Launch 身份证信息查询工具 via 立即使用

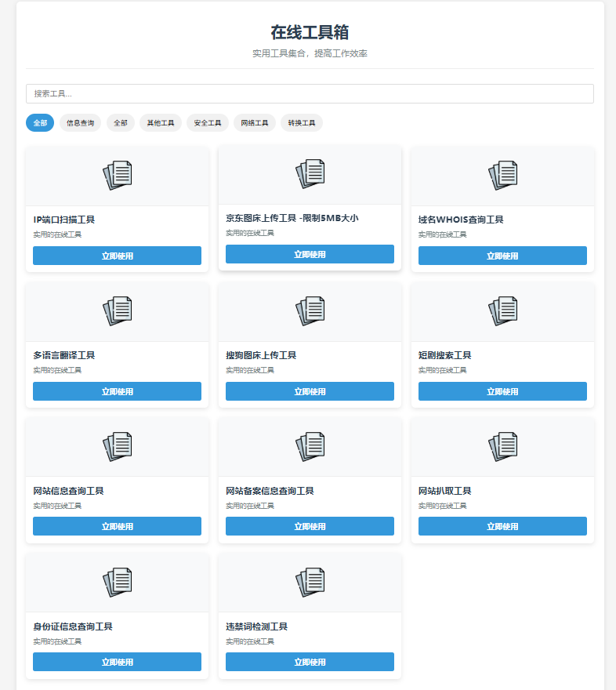click(x=118, y=662)
